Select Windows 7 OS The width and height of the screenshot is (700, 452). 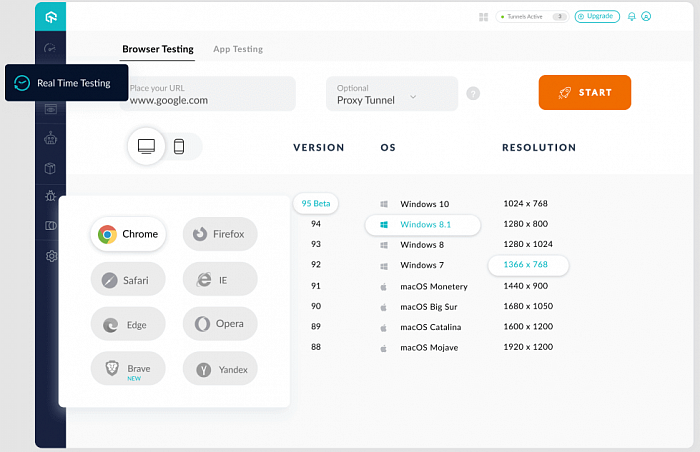pyautogui.click(x=412, y=265)
